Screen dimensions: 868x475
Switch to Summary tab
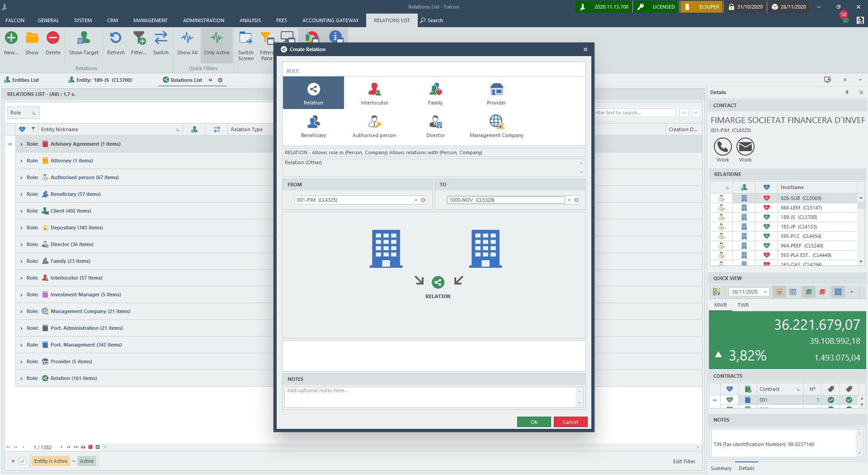click(721, 468)
